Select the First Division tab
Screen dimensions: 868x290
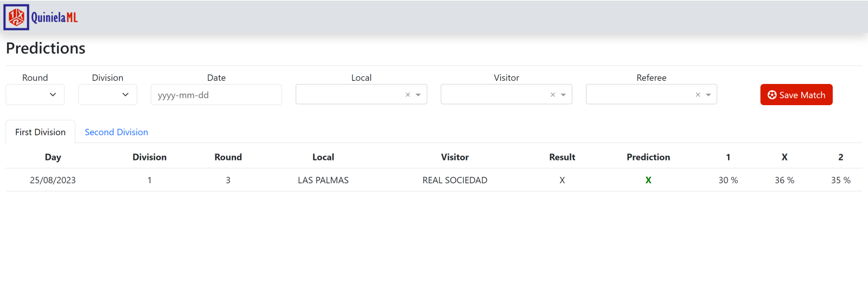click(x=40, y=132)
